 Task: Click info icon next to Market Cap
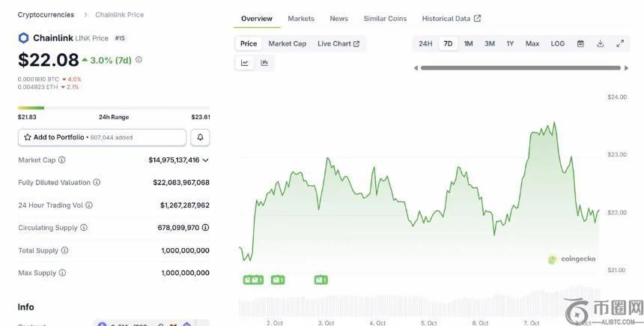coord(61,160)
